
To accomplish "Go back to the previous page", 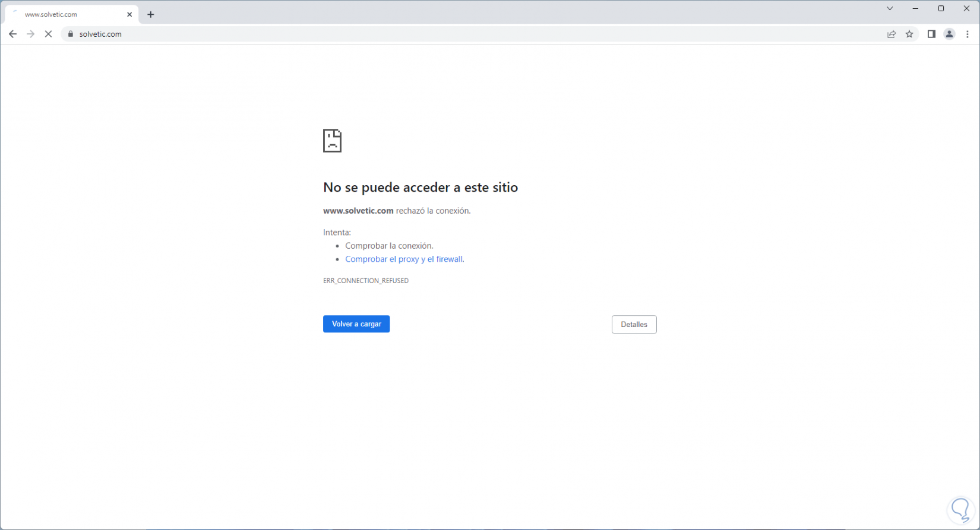I will click(x=12, y=34).
